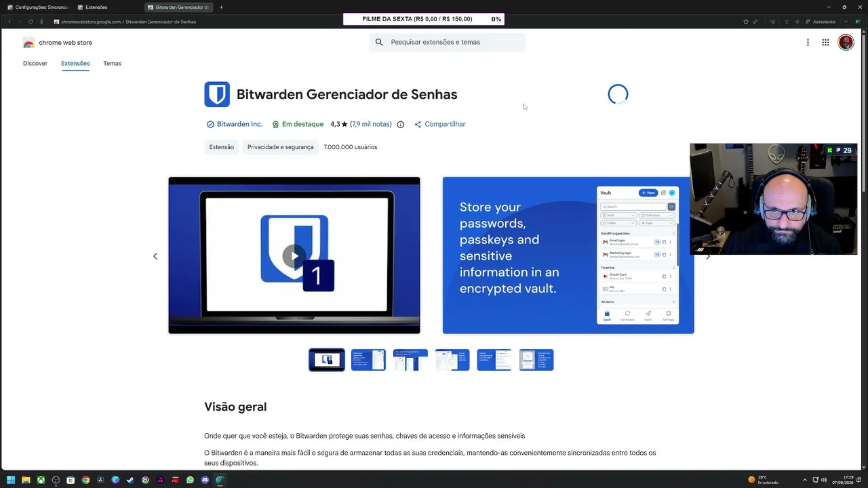Click the FILME DA SEXTA goal bar
Screen dimensions: 868x488
(x=424, y=19)
